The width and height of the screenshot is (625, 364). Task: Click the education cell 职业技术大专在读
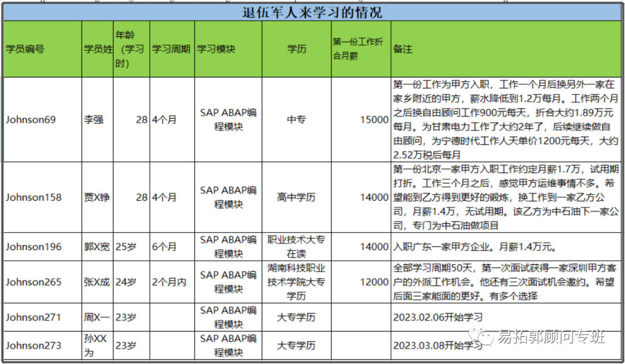point(296,247)
